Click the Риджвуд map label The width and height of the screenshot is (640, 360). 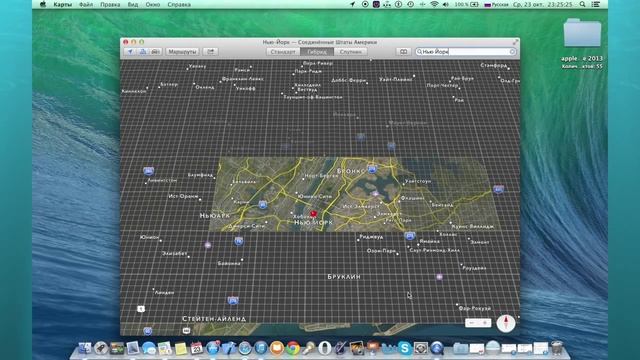coord(371,237)
